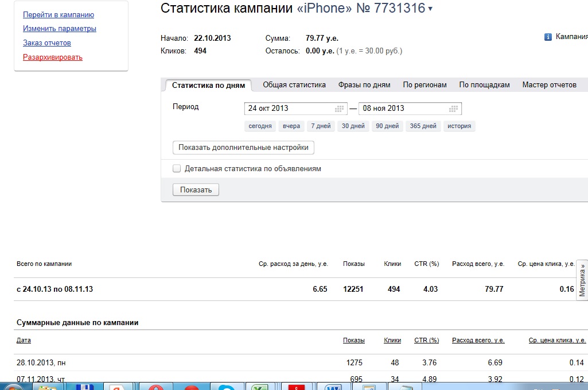
Task: Click the total CTR value 4.03
Action: point(430,289)
